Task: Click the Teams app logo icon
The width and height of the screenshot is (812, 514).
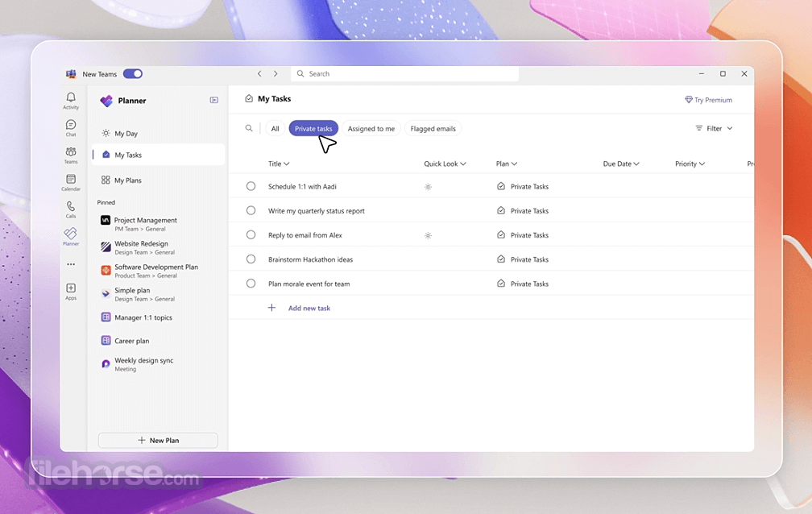Action: [71, 74]
